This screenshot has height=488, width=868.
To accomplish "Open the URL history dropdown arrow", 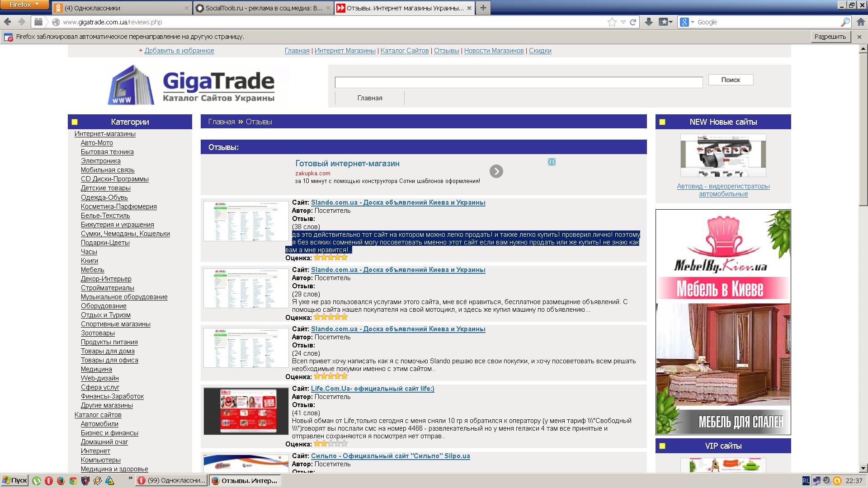I will [623, 22].
